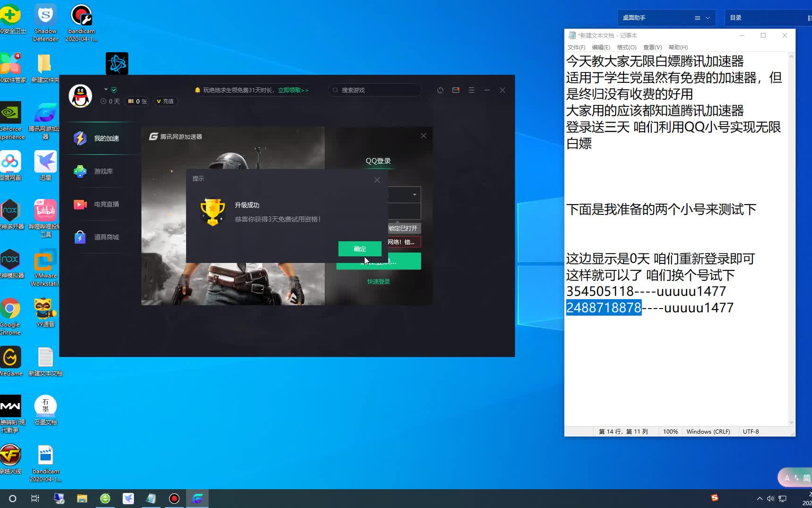Screen dimensions: 812x508
Task: Open the 桌面助手 list menu icon
Action: pyautogui.click(x=697, y=18)
